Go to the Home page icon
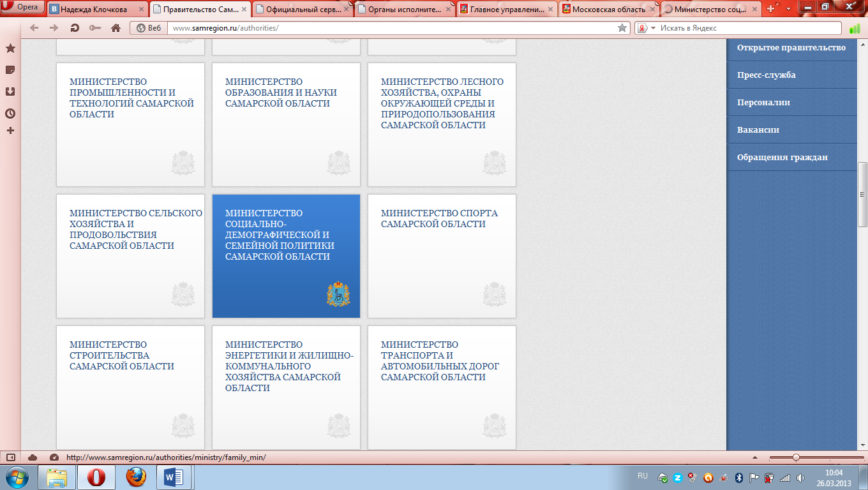This screenshot has width=868, height=490. coord(116,28)
